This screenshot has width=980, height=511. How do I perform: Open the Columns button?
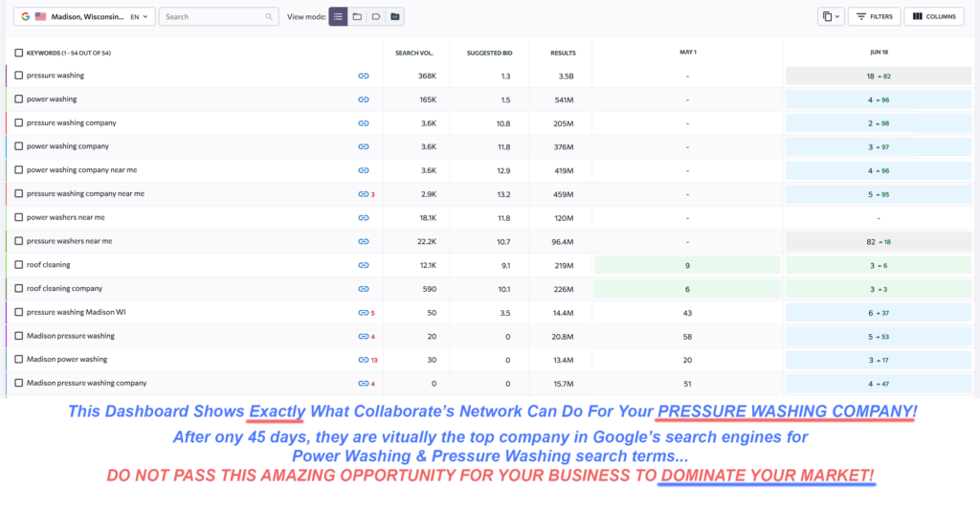[x=934, y=16]
